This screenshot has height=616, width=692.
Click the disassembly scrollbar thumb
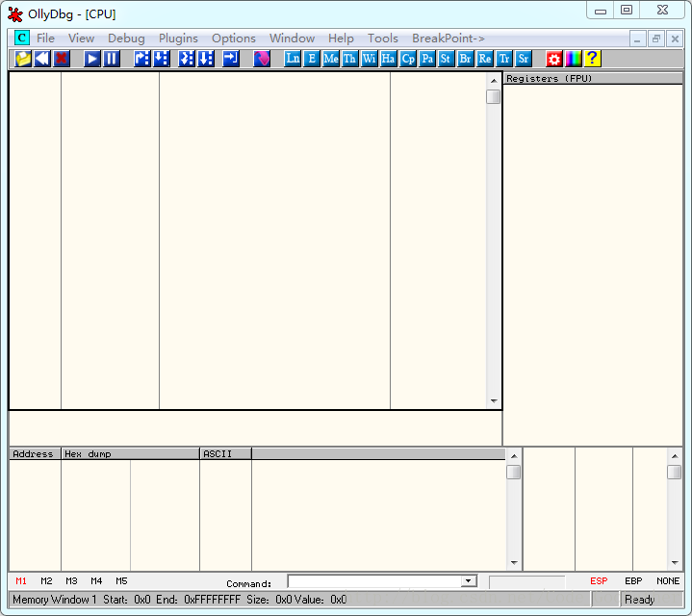[494, 96]
